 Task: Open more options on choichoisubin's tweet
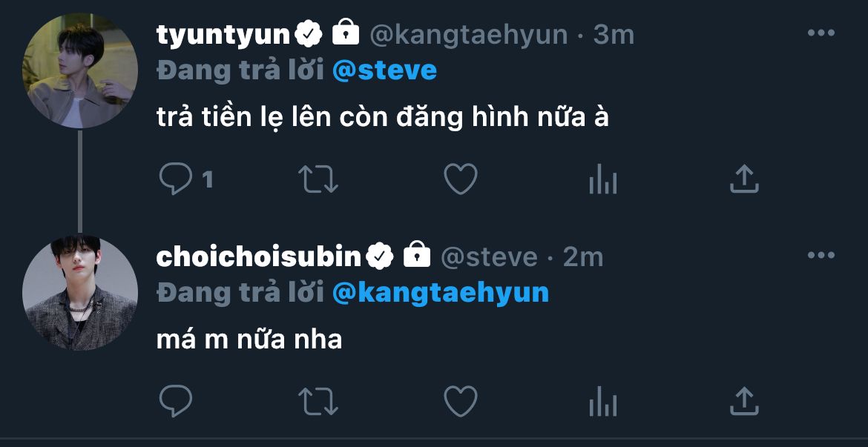tap(821, 256)
